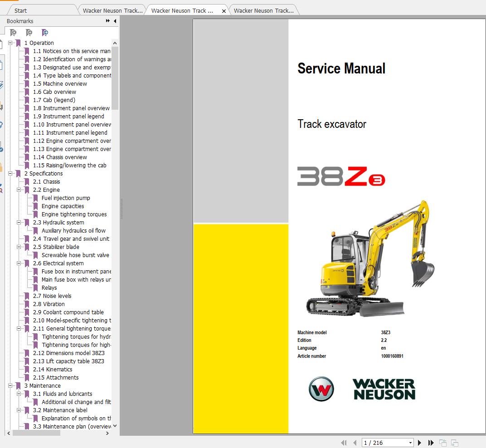Open bookmark 2.4 Travel gear and swivel unit
The height and width of the screenshot is (448, 486).
click(71, 239)
